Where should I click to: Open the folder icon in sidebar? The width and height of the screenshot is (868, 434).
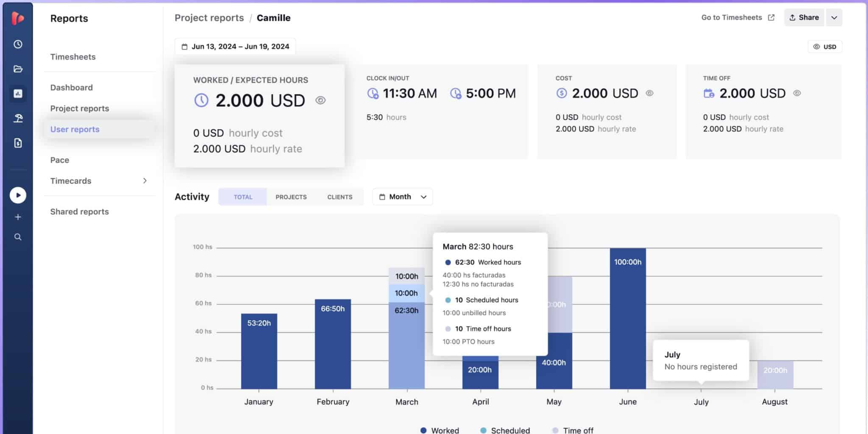click(x=18, y=69)
